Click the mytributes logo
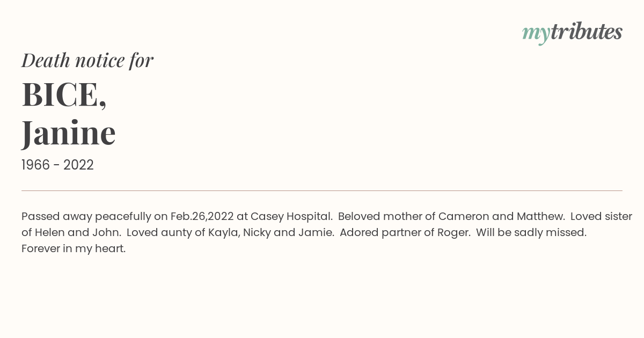The image size is (644, 338). point(572,32)
